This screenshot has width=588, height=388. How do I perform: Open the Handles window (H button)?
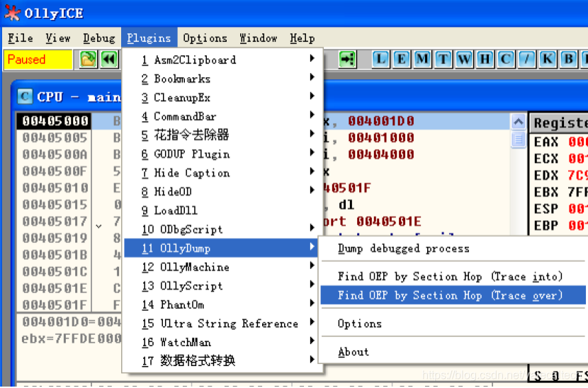click(x=485, y=59)
